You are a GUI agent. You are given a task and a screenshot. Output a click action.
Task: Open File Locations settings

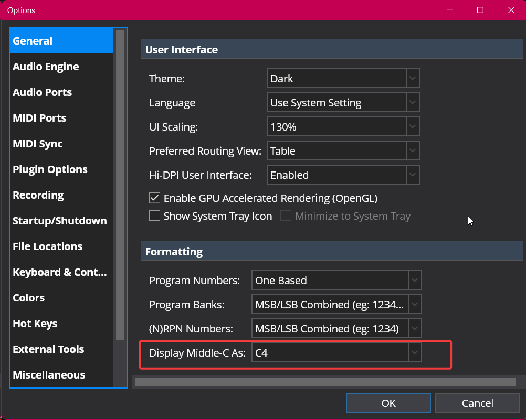(x=61, y=246)
